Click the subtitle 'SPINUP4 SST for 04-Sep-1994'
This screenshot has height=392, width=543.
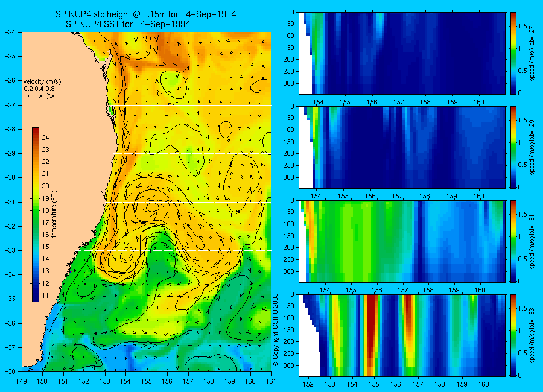[128, 24]
